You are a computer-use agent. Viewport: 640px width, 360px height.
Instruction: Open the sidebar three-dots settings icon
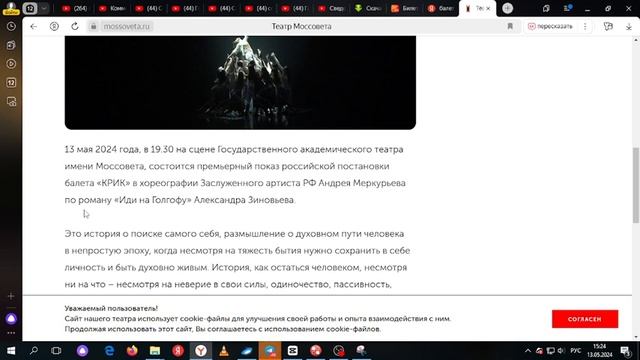click(11, 333)
